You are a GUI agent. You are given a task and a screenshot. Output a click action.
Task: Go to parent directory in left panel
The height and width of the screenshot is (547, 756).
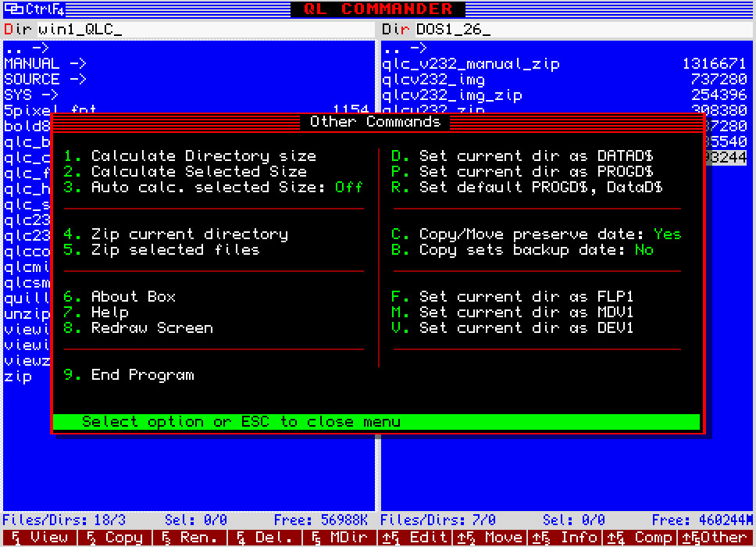[27, 48]
